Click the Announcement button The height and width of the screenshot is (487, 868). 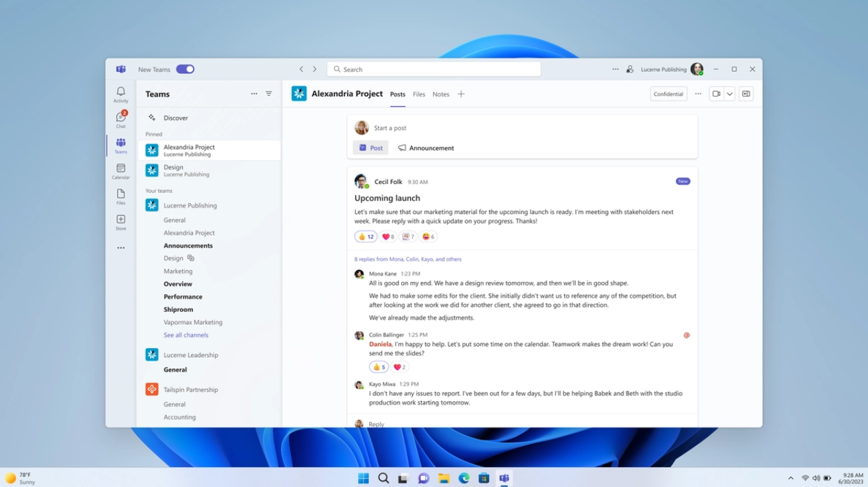[x=426, y=148]
